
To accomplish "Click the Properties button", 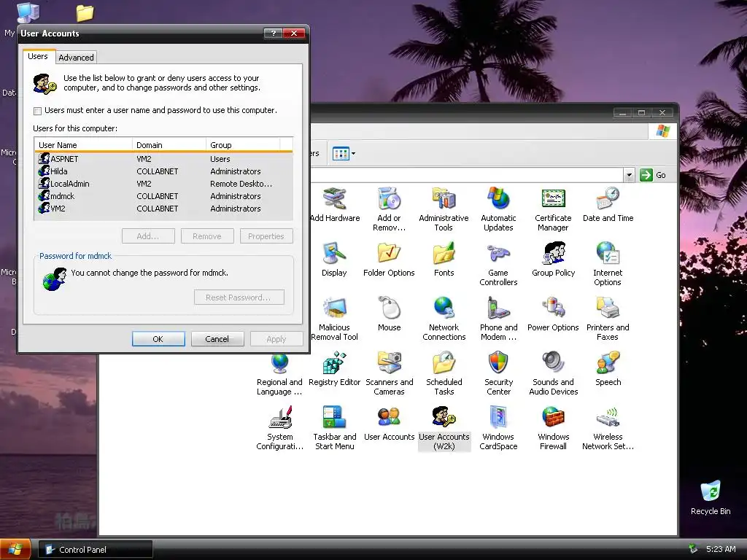I will click(266, 236).
